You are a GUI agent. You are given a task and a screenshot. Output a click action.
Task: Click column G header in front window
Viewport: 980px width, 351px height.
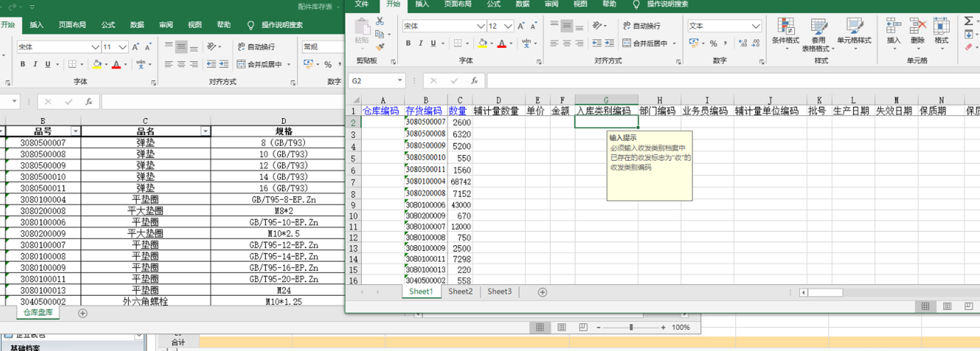pyautogui.click(x=606, y=100)
